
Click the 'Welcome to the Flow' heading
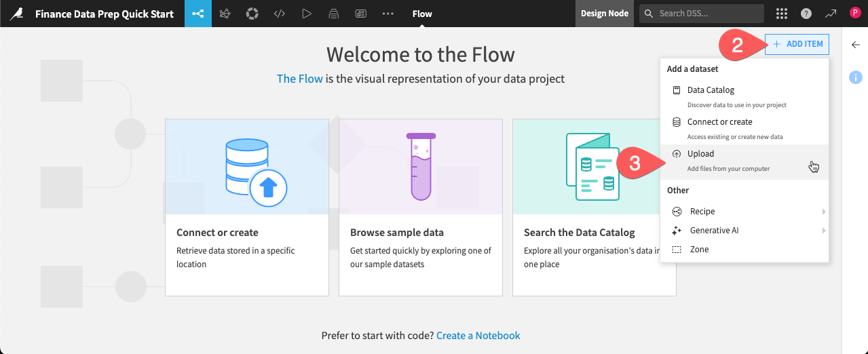(x=421, y=54)
